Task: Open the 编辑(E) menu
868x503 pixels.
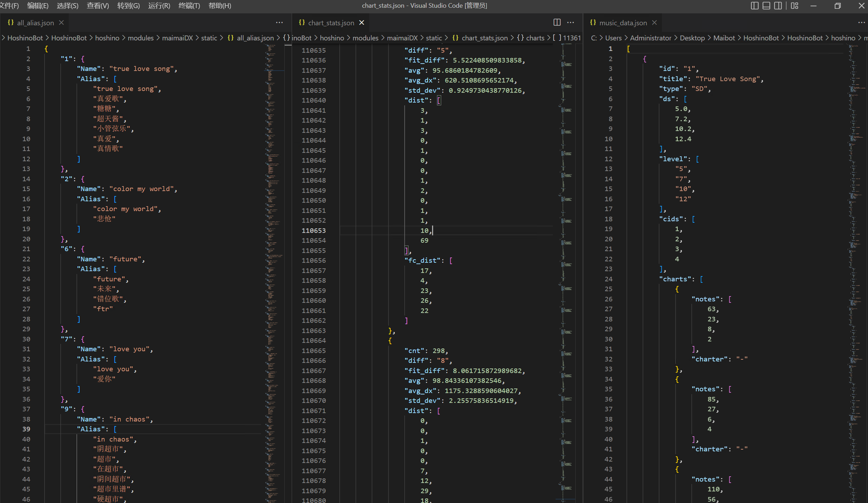Action: pyautogui.click(x=38, y=6)
